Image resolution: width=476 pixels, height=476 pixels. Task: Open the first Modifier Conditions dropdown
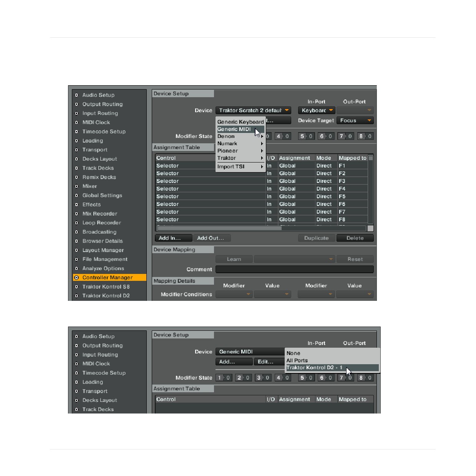tap(234, 294)
